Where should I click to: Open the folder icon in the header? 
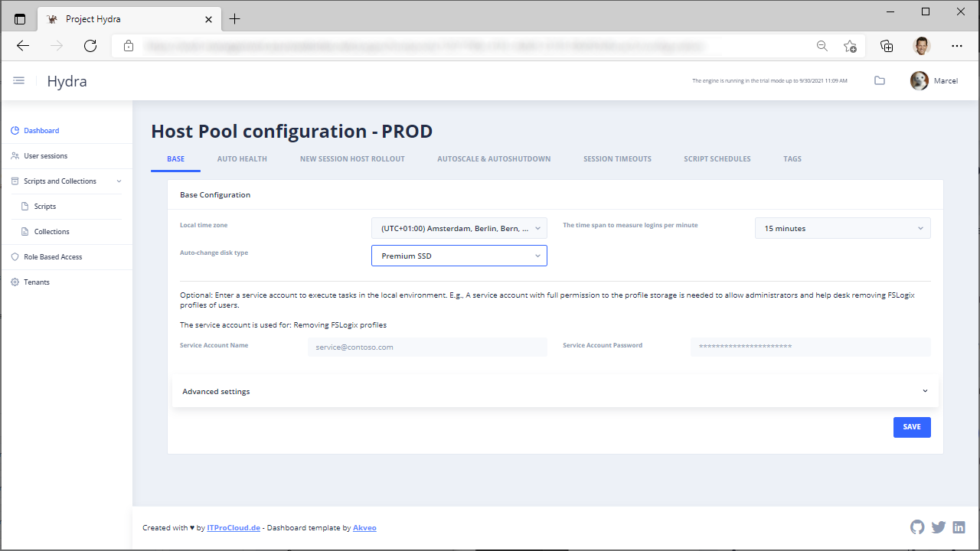(x=880, y=80)
